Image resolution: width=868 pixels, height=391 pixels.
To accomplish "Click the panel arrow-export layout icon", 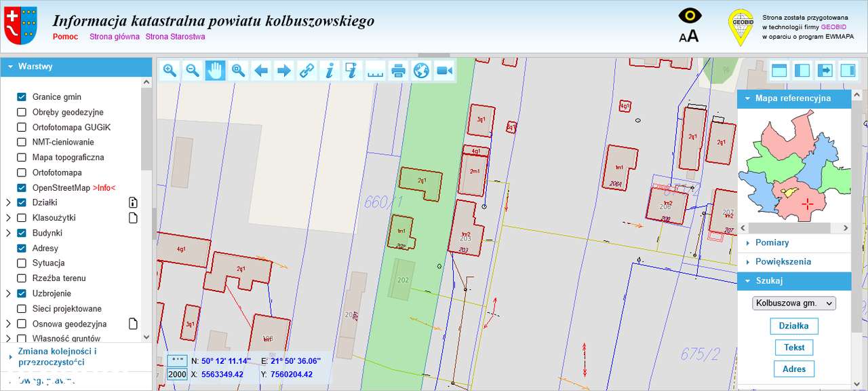I will coord(825,70).
